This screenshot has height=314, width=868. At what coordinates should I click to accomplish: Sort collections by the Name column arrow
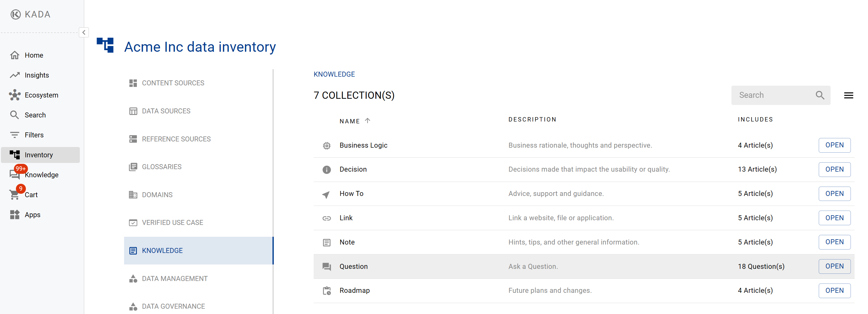[x=367, y=121]
